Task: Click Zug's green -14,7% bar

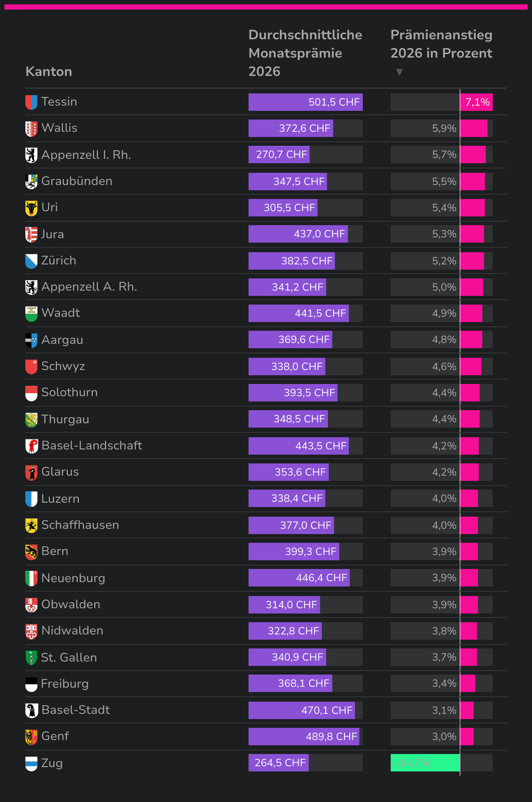Action: tap(425, 763)
